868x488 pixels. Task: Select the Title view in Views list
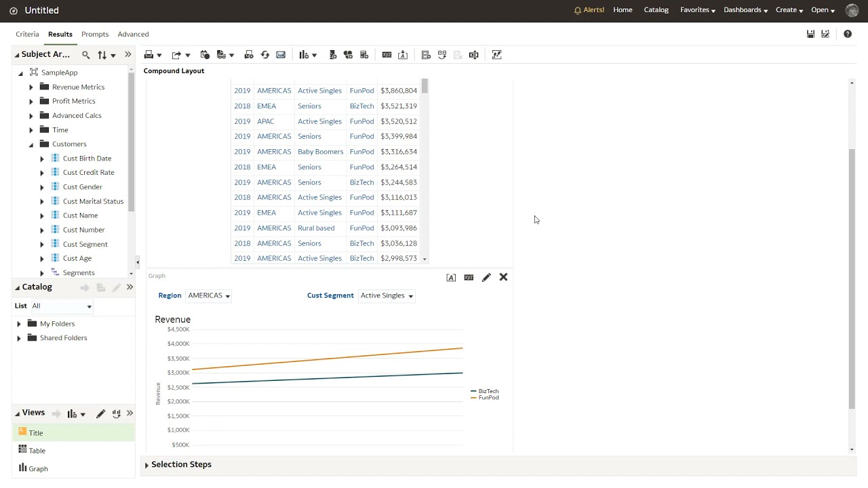73,433
